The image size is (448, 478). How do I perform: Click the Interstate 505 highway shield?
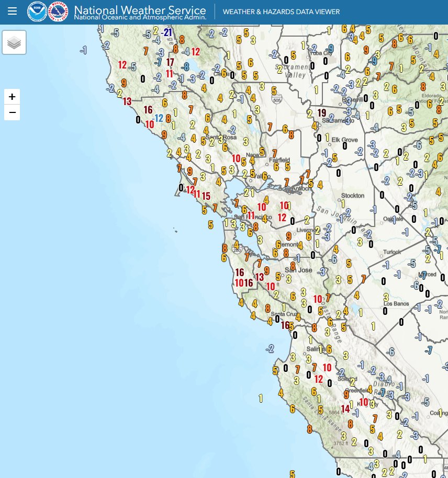(277, 100)
